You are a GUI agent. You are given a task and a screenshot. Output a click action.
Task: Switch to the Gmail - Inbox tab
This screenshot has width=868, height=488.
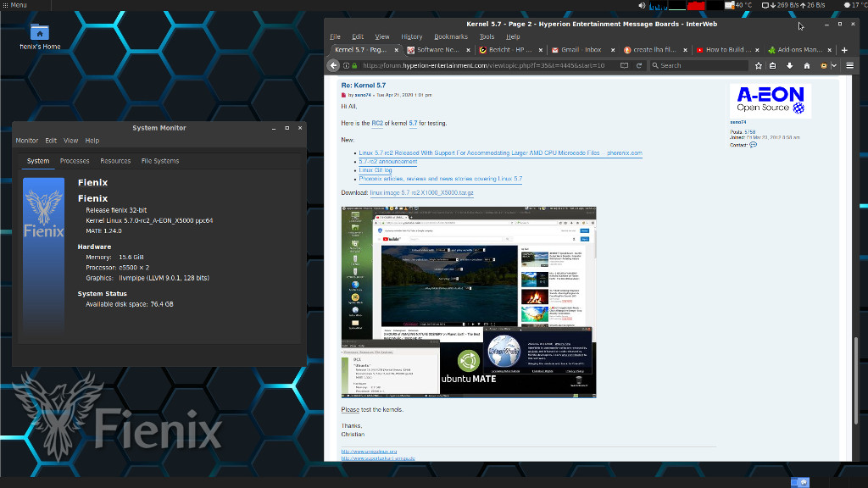(581, 50)
